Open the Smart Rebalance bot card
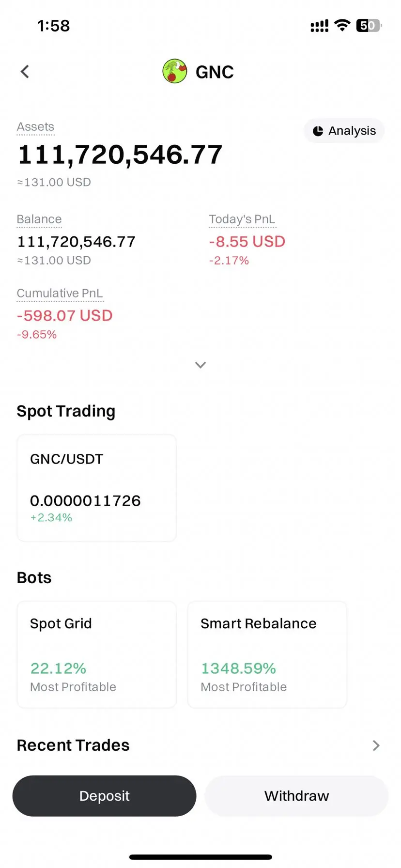The image size is (401, 868). (x=267, y=654)
